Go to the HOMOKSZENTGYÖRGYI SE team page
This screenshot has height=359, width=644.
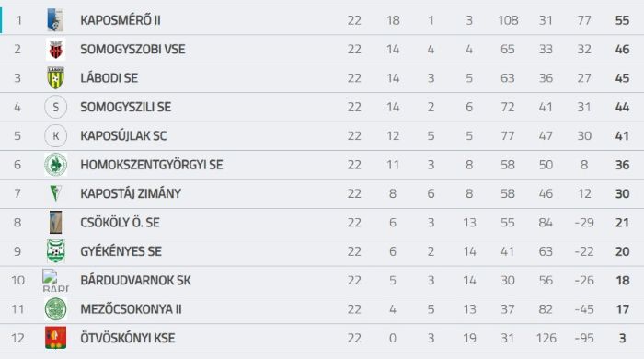[x=152, y=165]
